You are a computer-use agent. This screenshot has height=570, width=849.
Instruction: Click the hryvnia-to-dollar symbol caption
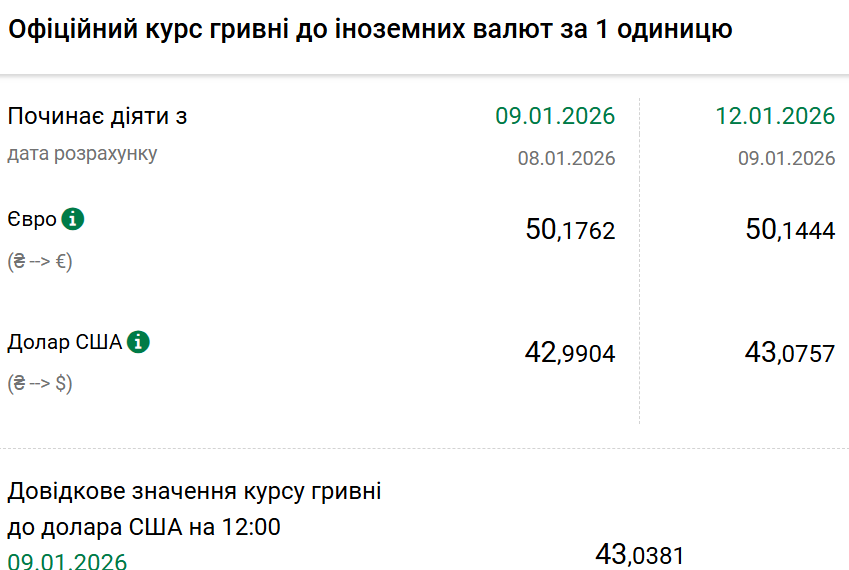[40, 383]
